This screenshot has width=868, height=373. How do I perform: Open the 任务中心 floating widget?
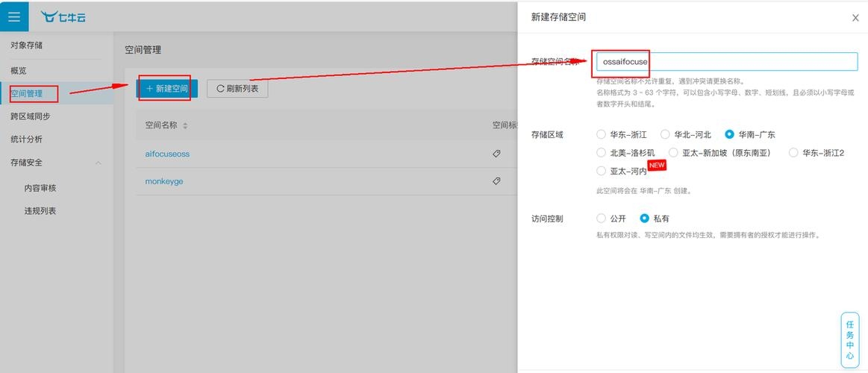coord(850,339)
